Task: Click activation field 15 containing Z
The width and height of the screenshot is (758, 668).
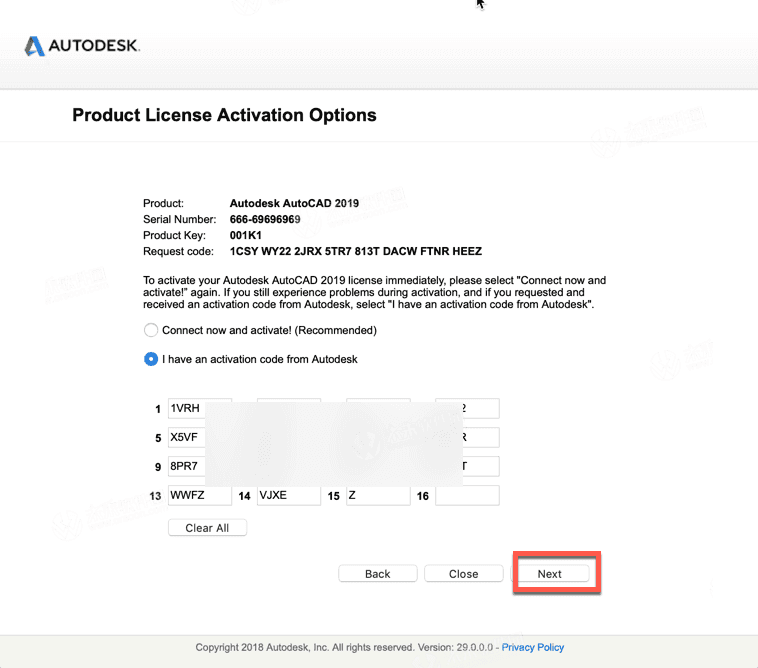Action: [378, 495]
